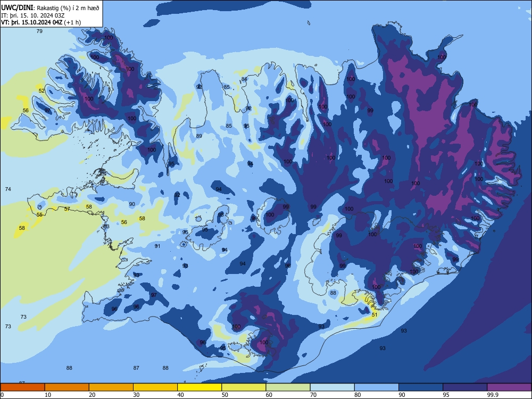The width and height of the screenshot is (532, 399).
Task: Pick the pale yellow 50–60 legend swatch
Action: point(244,387)
